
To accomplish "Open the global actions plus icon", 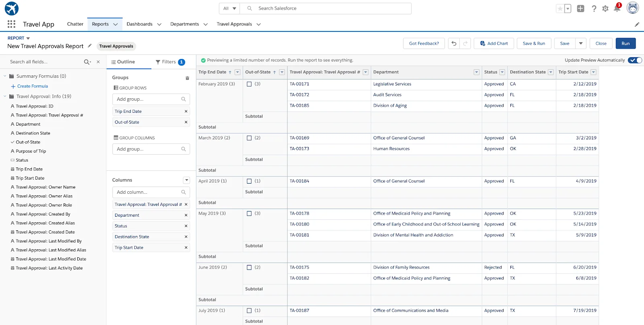I will (x=580, y=8).
